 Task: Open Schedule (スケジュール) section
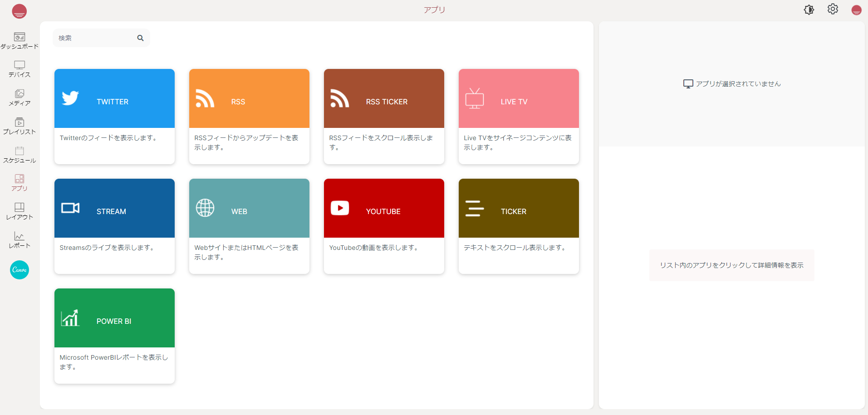click(20, 155)
